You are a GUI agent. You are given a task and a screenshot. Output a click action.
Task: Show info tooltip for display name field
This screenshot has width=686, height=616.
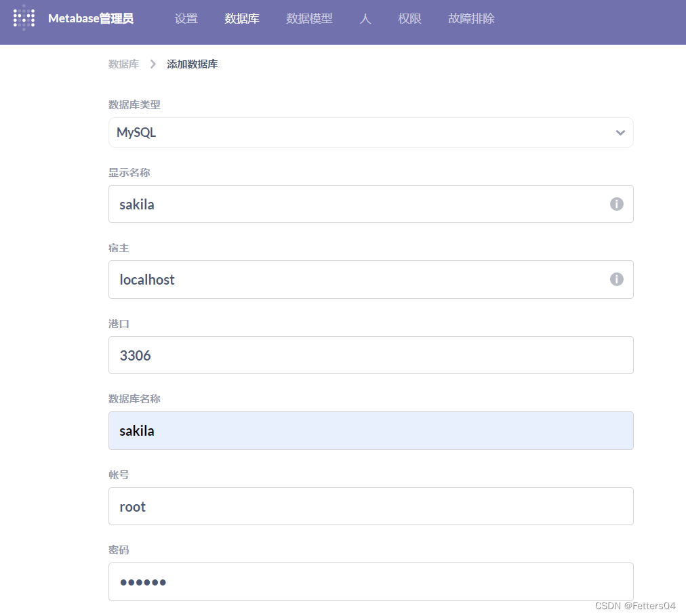[x=616, y=204]
